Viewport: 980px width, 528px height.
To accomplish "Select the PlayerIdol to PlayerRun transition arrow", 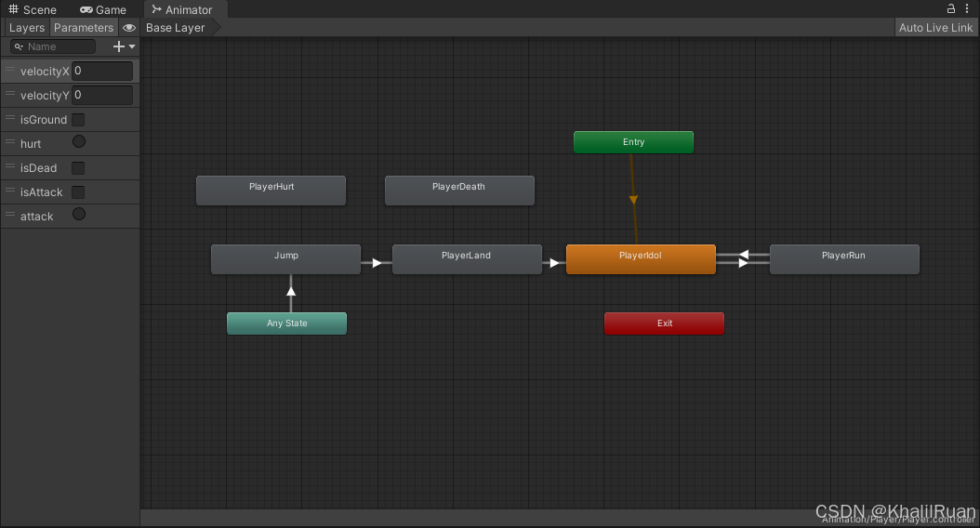I will (743, 263).
